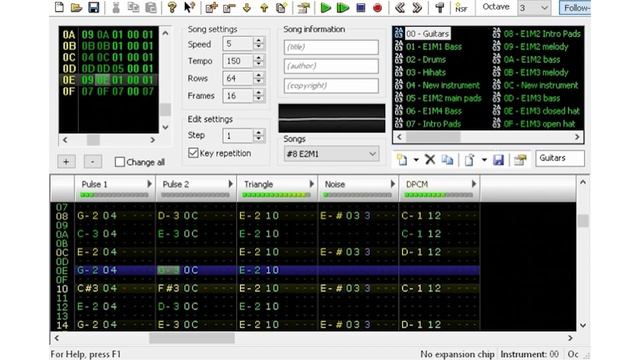
Task: Toggle the Follow-mode button
Action: 575,8
